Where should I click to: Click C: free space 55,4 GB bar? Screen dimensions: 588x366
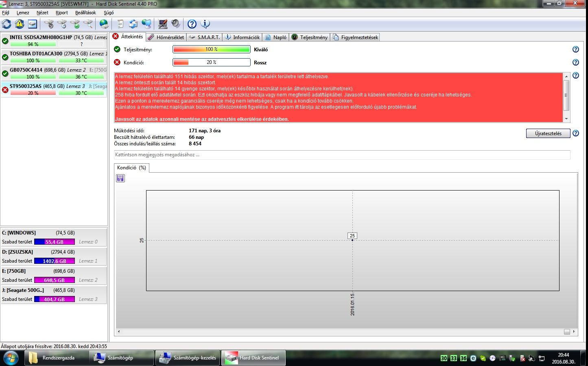coord(55,242)
